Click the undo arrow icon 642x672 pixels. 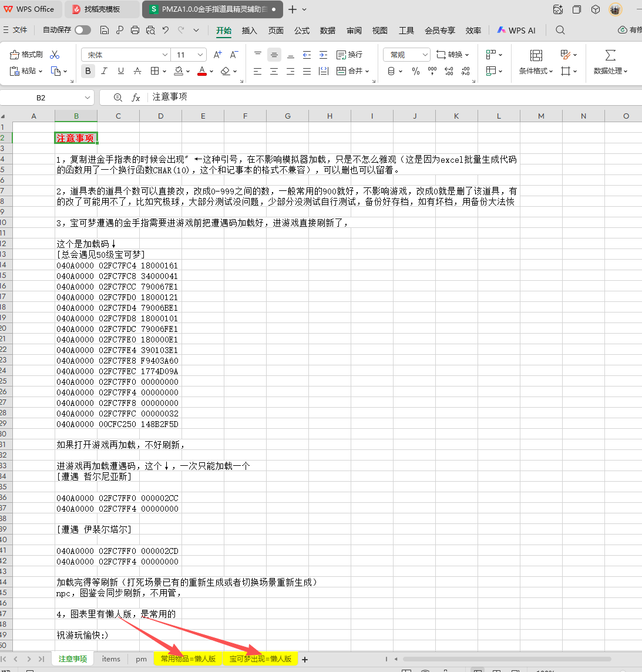pos(166,30)
